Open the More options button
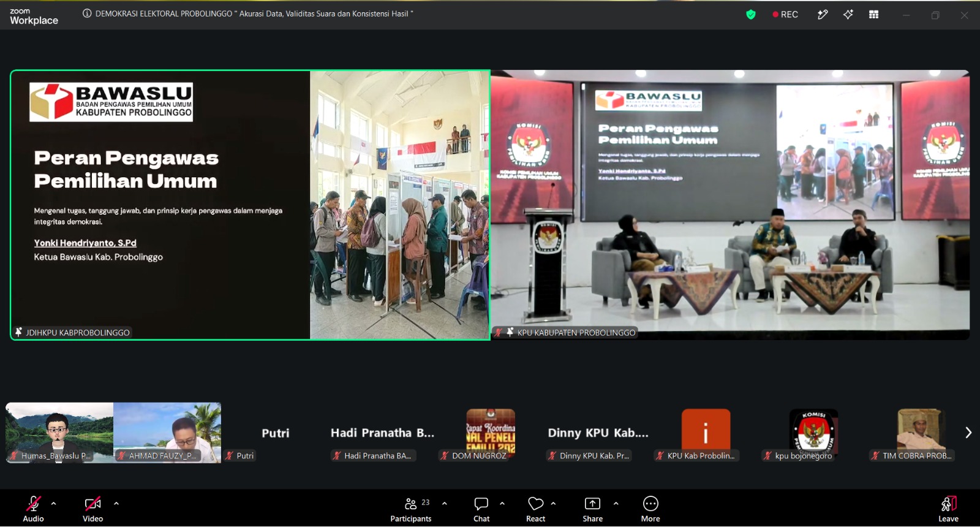Image resolution: width=980 pixels, height=527 pixels. click(650, 509)
